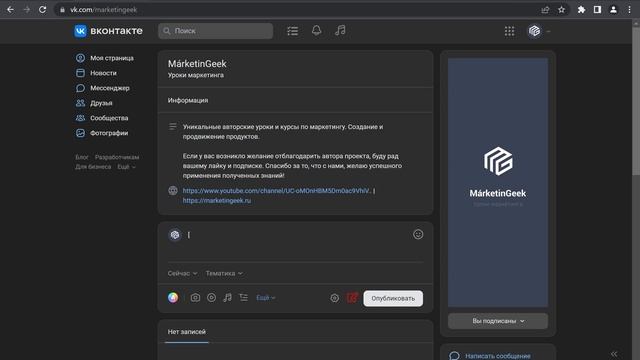Open the YouTube channel link
Viewport: 640px width, 360px height.
pos(277,191)
